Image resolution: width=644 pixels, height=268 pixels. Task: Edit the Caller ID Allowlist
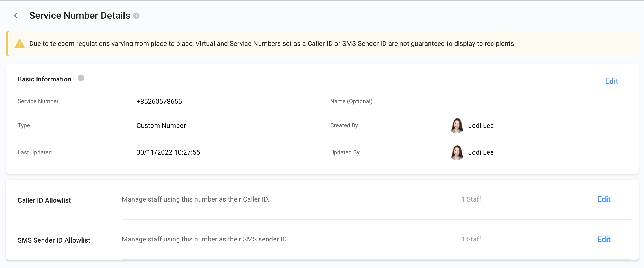(604, 199)
